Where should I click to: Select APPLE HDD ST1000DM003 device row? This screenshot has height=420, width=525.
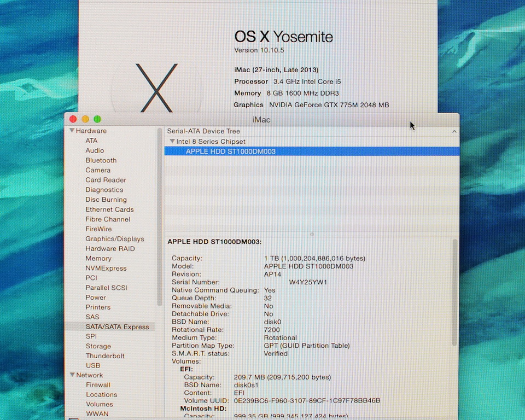[x=312, y=151]
